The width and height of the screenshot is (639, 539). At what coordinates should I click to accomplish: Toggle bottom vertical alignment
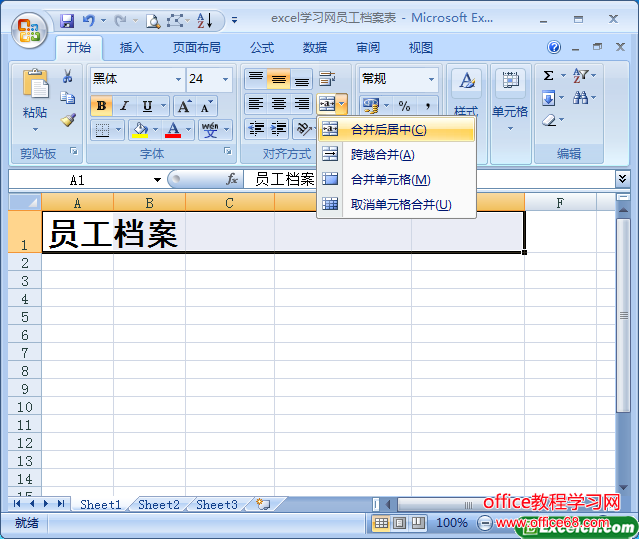[x=302, y=78]
